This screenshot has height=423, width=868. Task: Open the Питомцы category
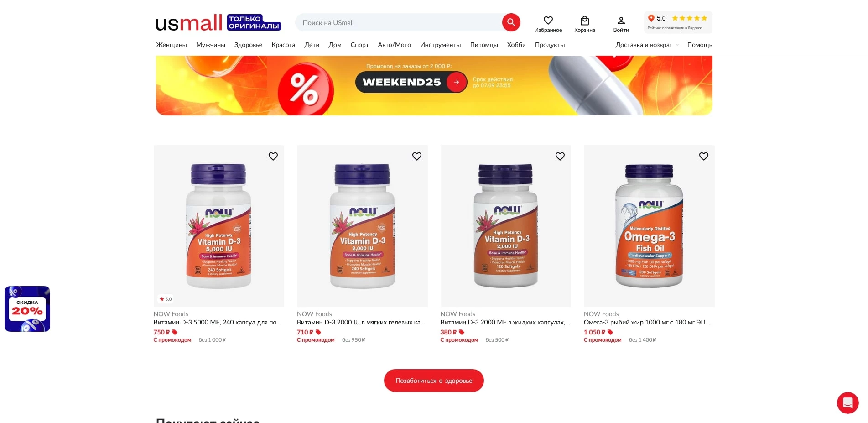tap(484, 45)
